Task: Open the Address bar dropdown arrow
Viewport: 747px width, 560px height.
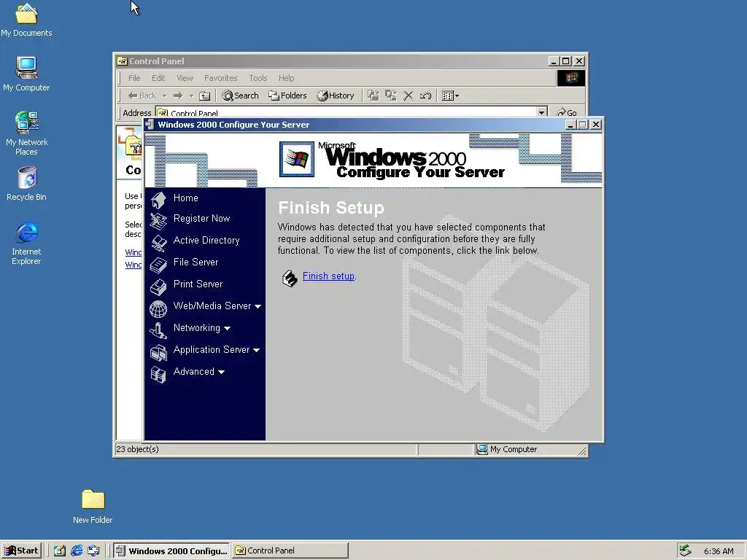Action: point(542,112)
